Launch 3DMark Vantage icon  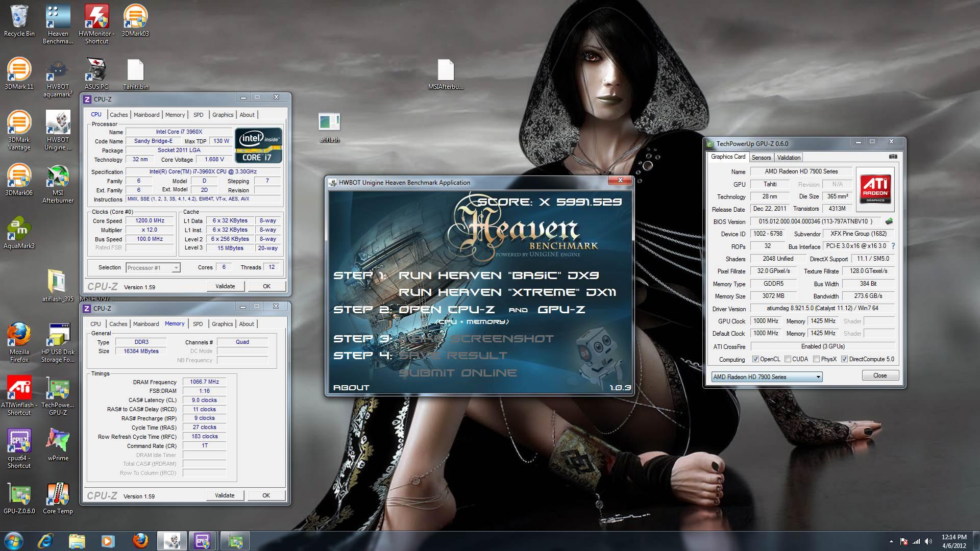click(x=19, y=131)
